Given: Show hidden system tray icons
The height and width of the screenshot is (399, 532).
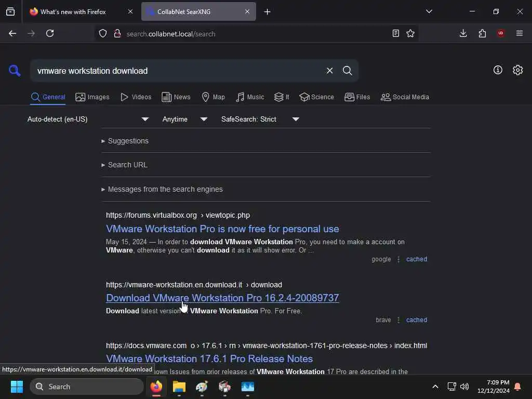Looking at the screenshot, I should coord(435,387).
